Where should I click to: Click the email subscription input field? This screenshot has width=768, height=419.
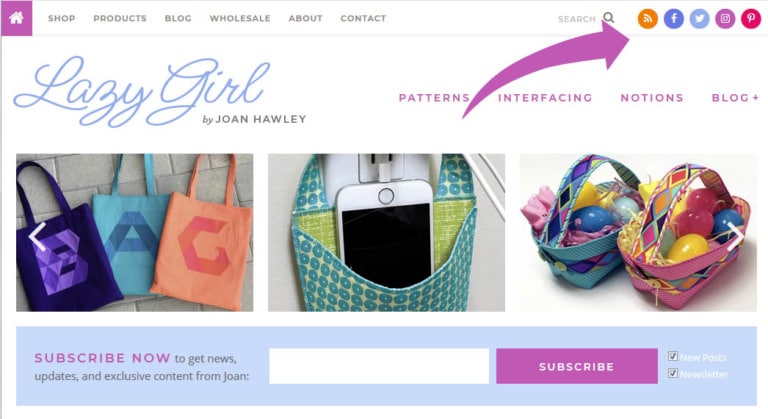(379, 366)
